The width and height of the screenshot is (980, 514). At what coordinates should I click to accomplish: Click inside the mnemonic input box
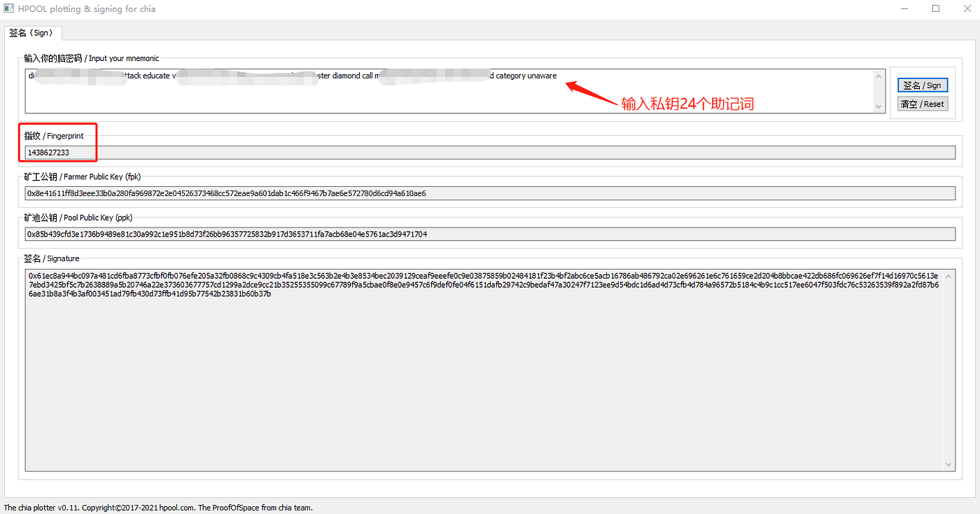click(x=448, y=91)
